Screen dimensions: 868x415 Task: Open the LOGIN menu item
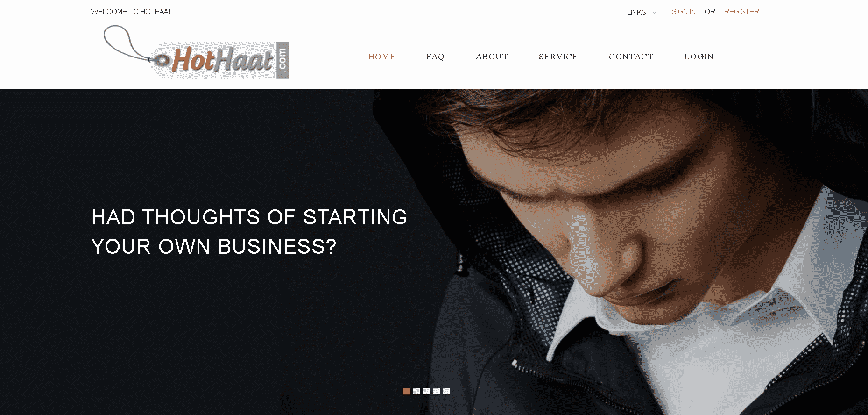pos(699,57)
